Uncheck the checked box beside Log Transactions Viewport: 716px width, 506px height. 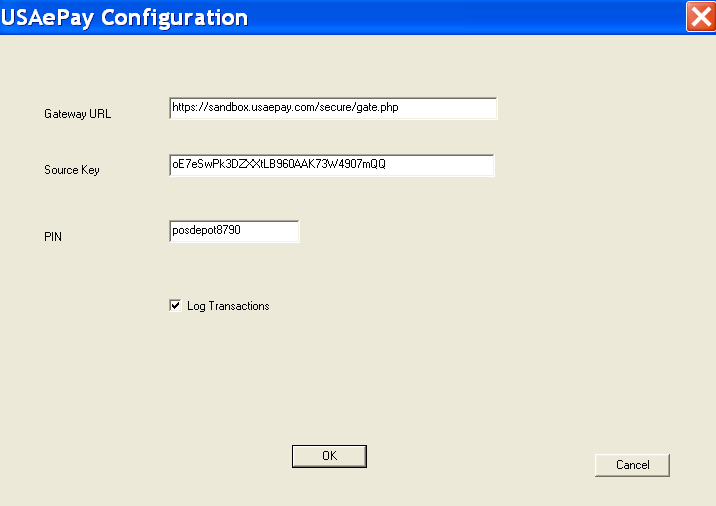tap(175, 306)
